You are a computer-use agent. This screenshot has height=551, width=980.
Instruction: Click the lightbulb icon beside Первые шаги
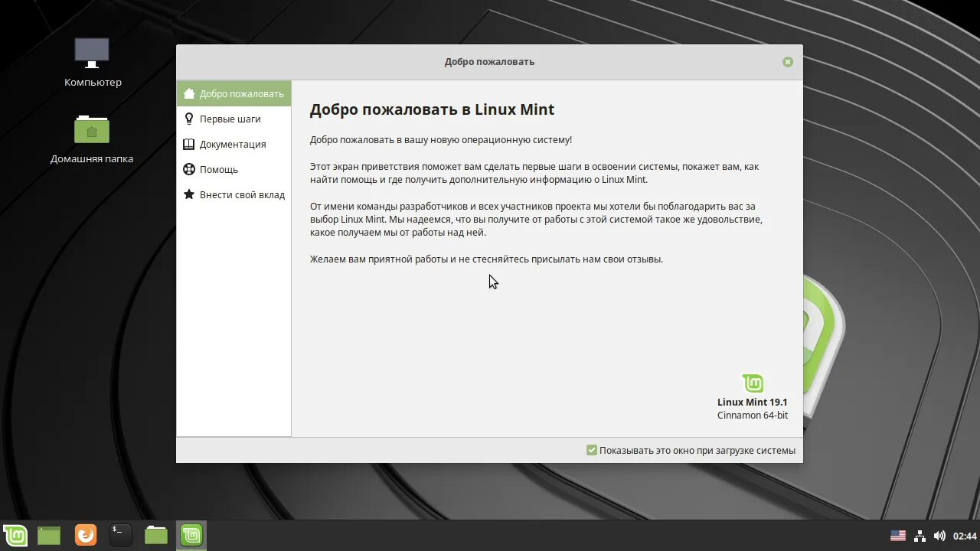point(188,119)
